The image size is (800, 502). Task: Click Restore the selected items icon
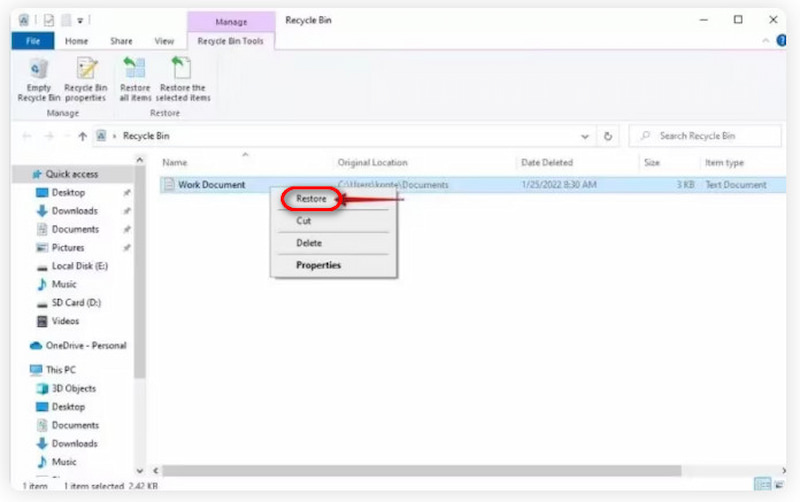coord(184,78)
